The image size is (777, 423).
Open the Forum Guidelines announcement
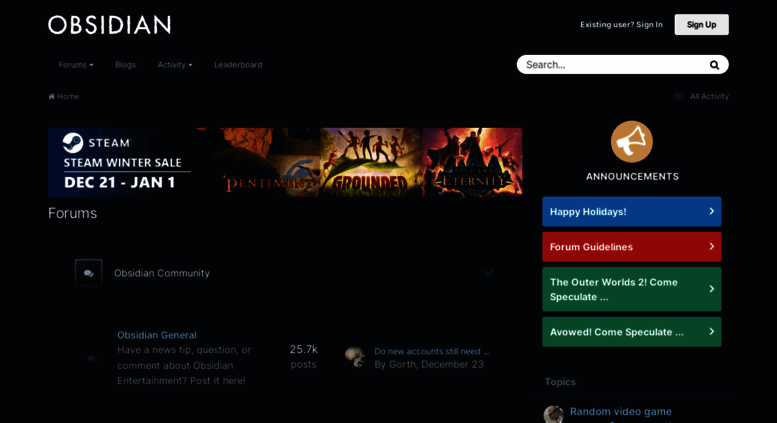point(632,247)
